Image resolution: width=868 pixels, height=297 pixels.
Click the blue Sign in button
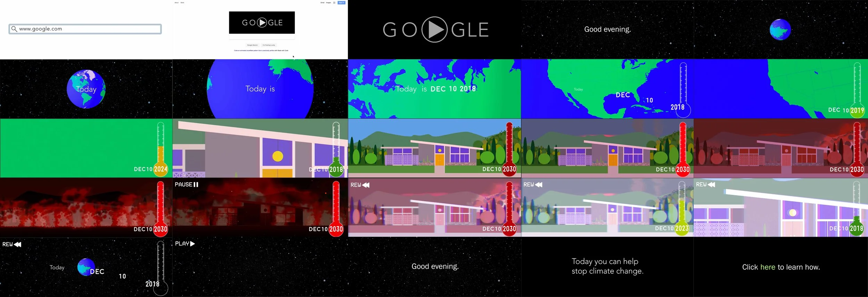click(342, 3)
